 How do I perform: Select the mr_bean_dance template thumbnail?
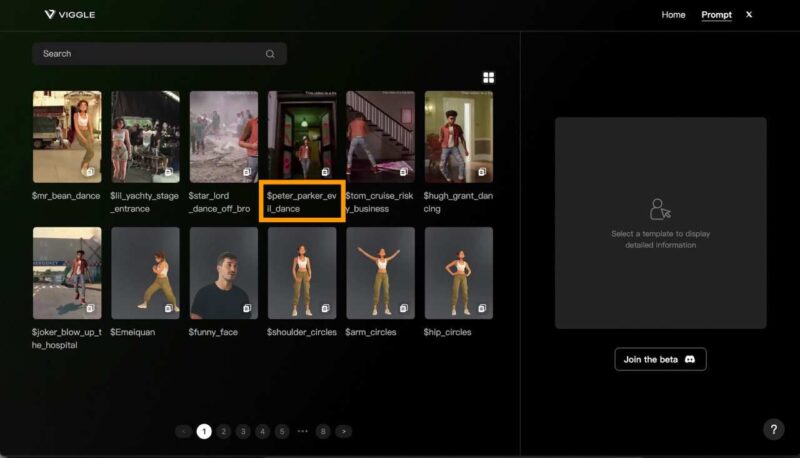(67, 137)
